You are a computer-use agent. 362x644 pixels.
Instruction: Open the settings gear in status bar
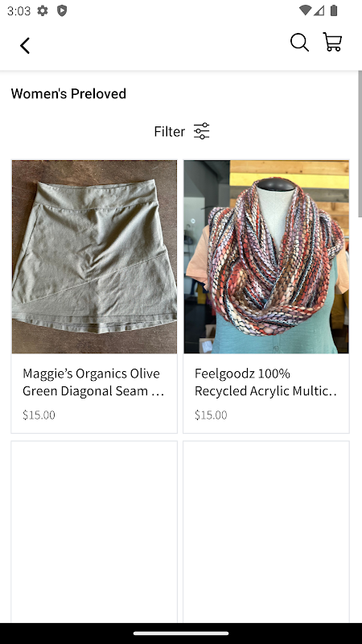click(x=43, y=10)
